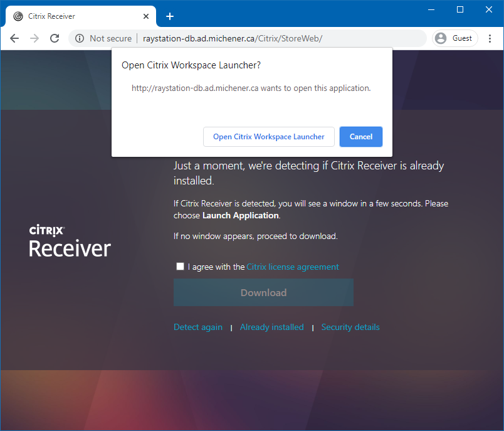Click the Citrix Receiver tab favicon

point(18,16)
